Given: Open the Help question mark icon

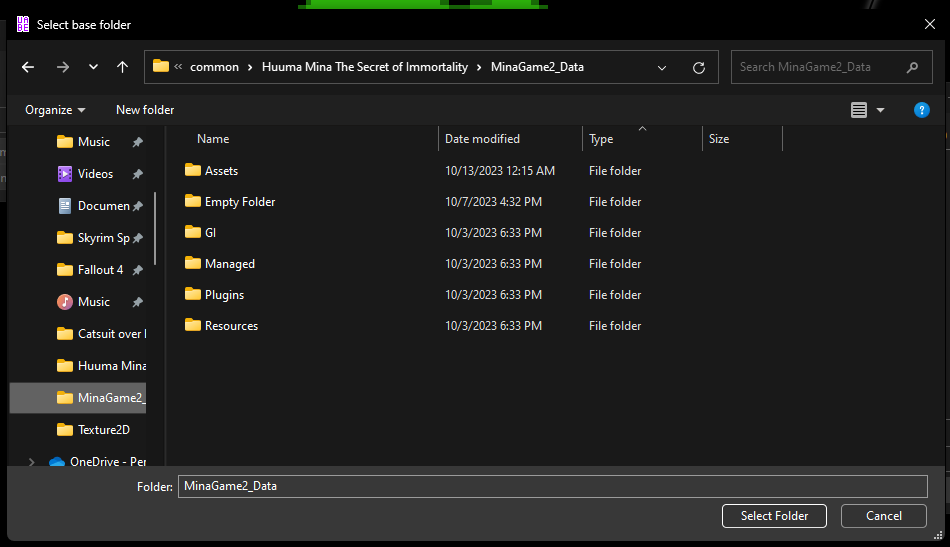Looking at the screenshot, I should pyautogui.click(x=921, y=110).
